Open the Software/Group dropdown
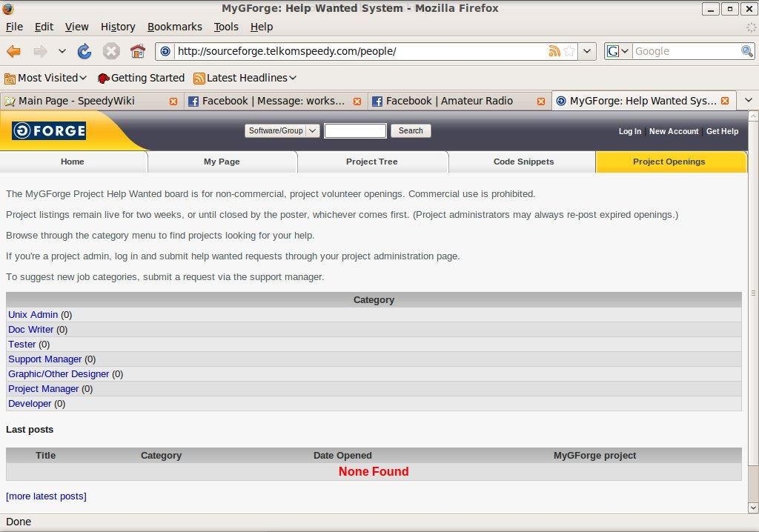The width and height of the screenshot is (759, 532). coord(282,131)
